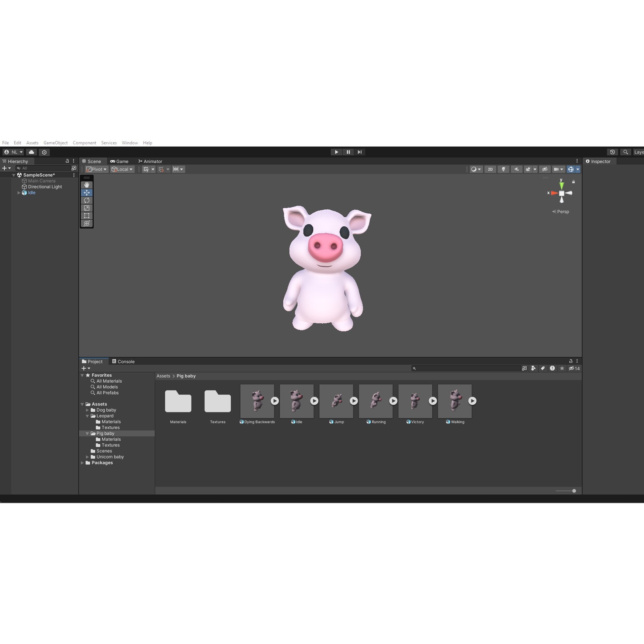Expand the Dog baby folder in Project panel
The width and height of the screenshot is (644, 644).
tap(88, 410)
